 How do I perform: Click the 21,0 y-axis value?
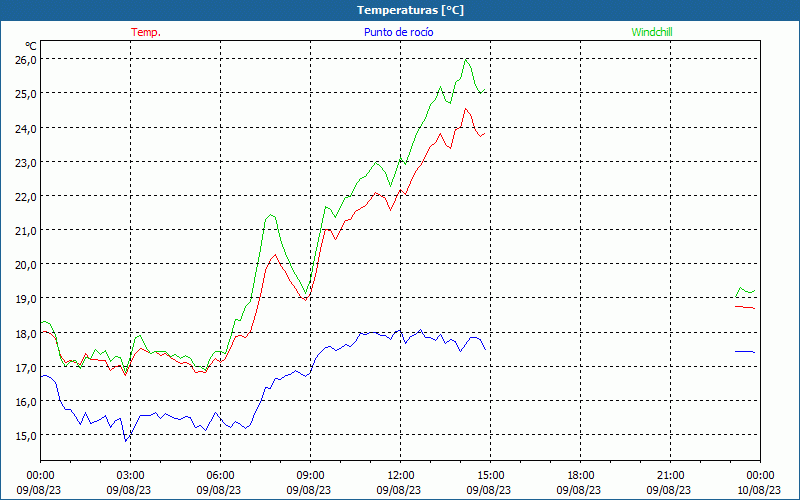coord(26,231)
